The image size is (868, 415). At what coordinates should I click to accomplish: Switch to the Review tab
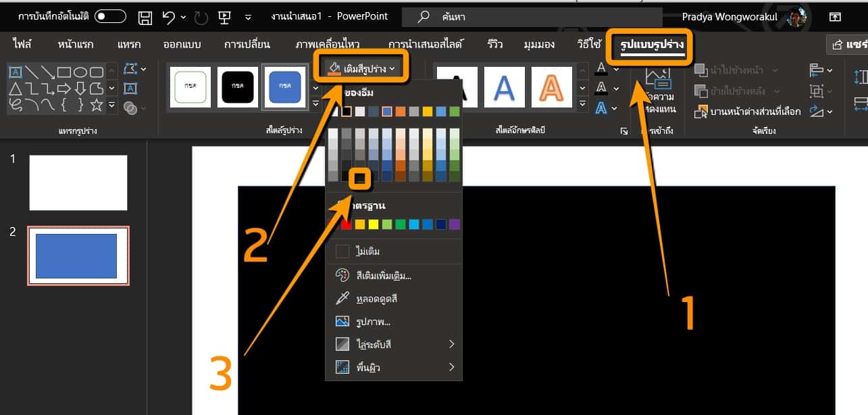pos(494,45)
